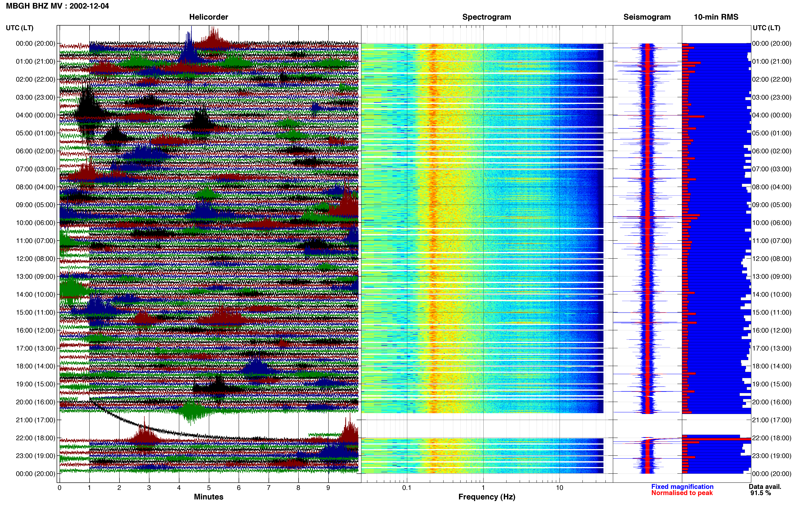Click the left UTC (LT) axis label
The image size is (812, 508).
click(19, 28)
